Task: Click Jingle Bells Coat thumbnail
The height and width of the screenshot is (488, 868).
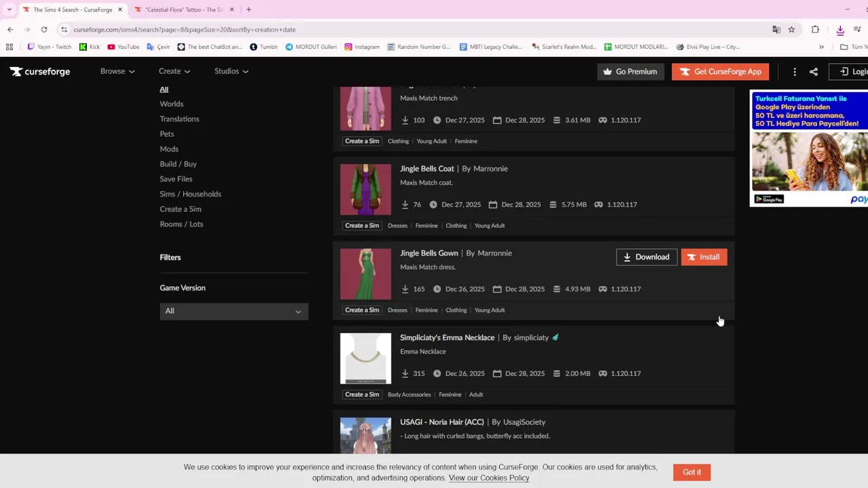Action: [366, 189]
